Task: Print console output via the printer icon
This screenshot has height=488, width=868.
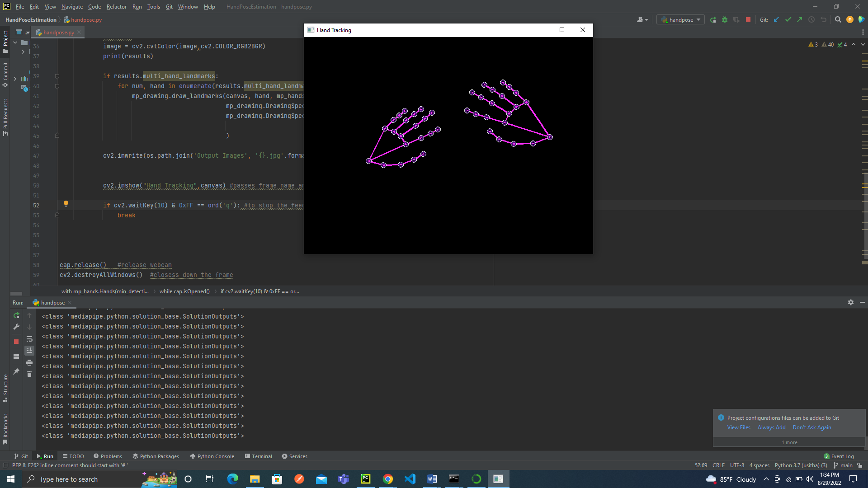Action: click(29, 362)
